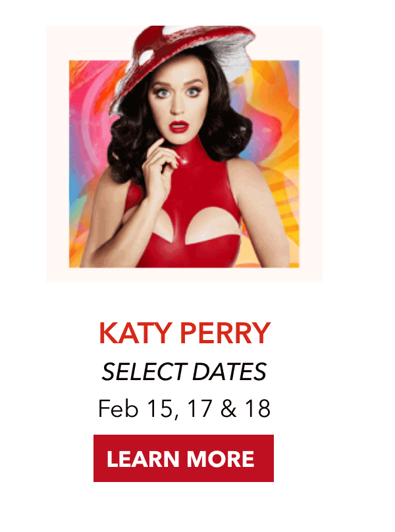Click the KATY PERRY red heading
Screen dimensions: 395x532
pyautogui.click(x=185, y=333)
